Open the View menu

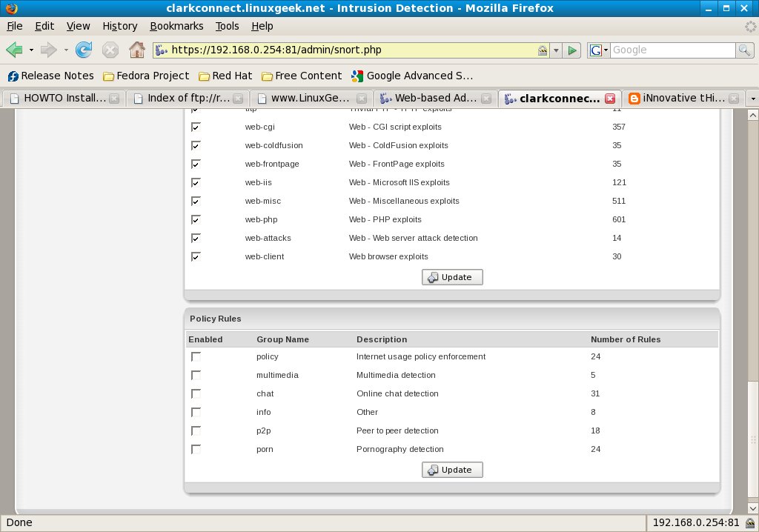(78, 26)
